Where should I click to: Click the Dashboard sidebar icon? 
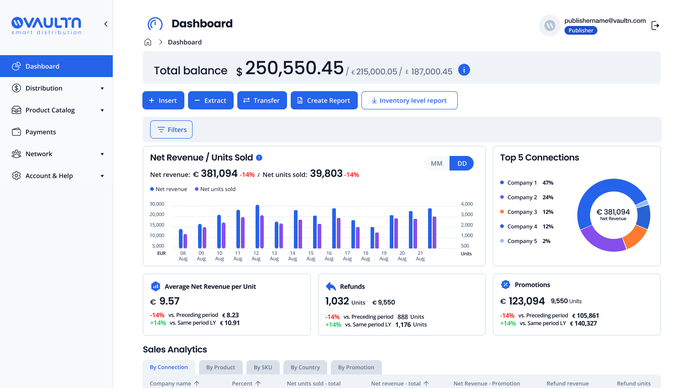coord(16,66)
